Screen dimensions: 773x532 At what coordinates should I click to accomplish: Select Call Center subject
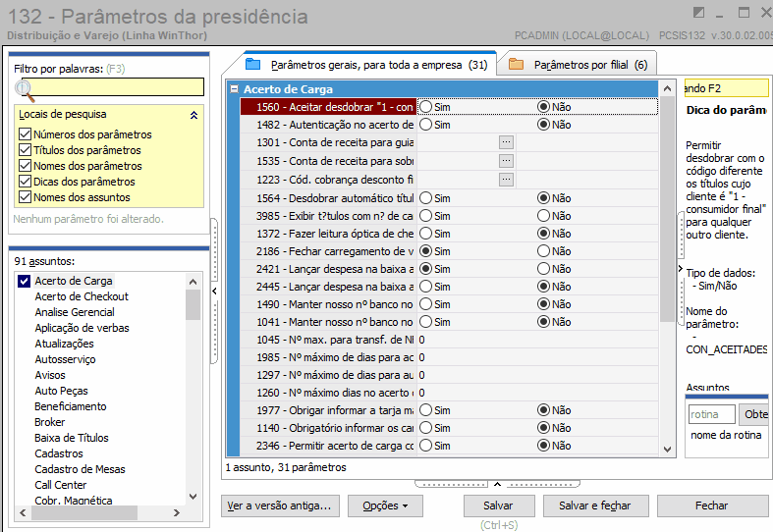coord(61,485)
